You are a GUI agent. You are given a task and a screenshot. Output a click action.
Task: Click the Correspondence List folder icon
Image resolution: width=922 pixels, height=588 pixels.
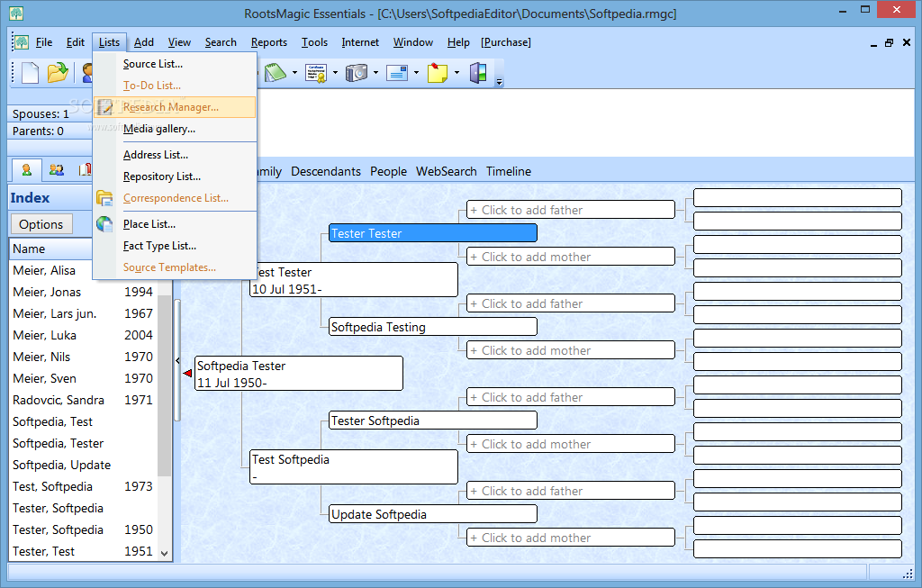tap(104, 198)
